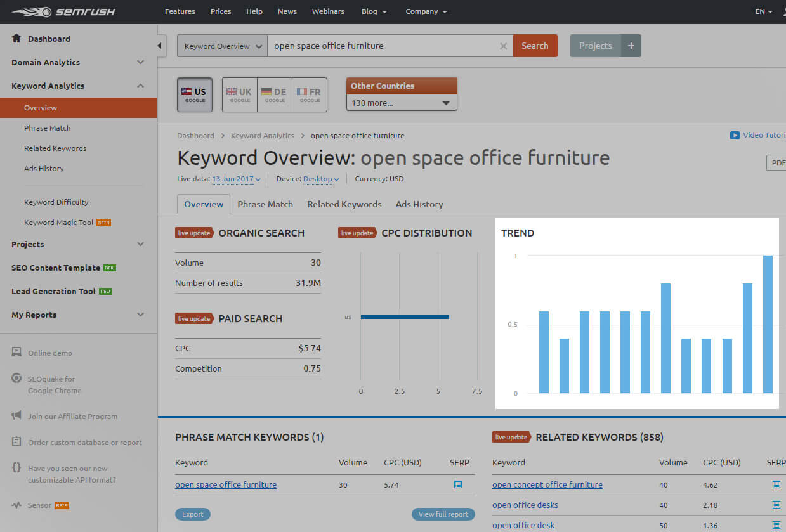This screenshot has width=786, height=532.
Task: Open SERP icon for open space office furniture
Action: [458, 484]
